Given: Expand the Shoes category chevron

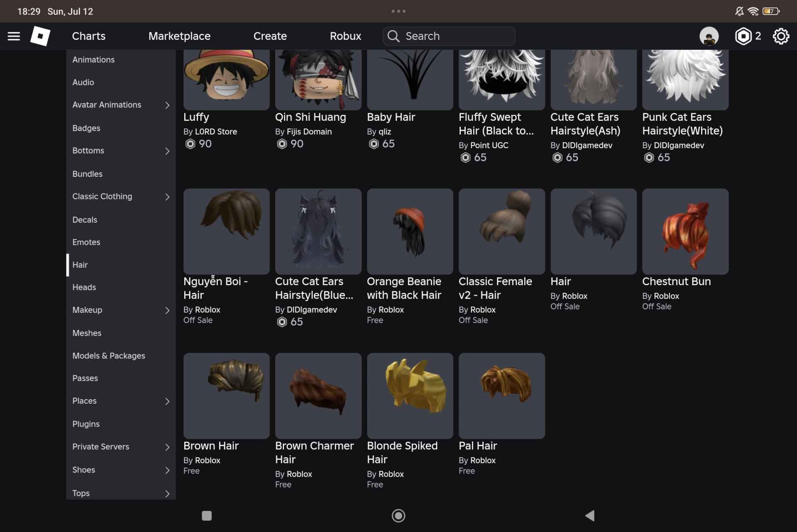Looking at the screenshot, I should tap(167, 470).
